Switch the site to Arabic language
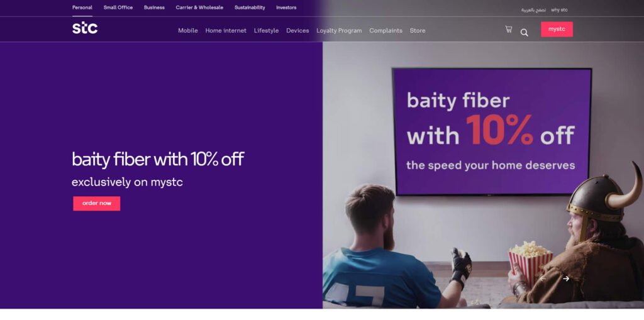This screenshot has height=320, width=644. point(533,10)
